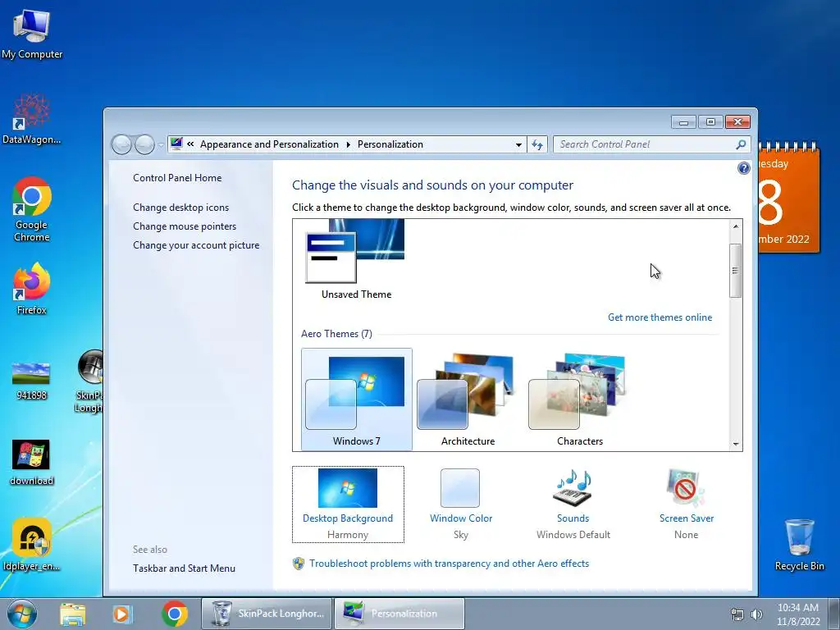The height and width of the screenshot is (630, 840).
Task: Launch Google Chrome from desktop icon
Action: pyautogui.click(x=32, y=209)
